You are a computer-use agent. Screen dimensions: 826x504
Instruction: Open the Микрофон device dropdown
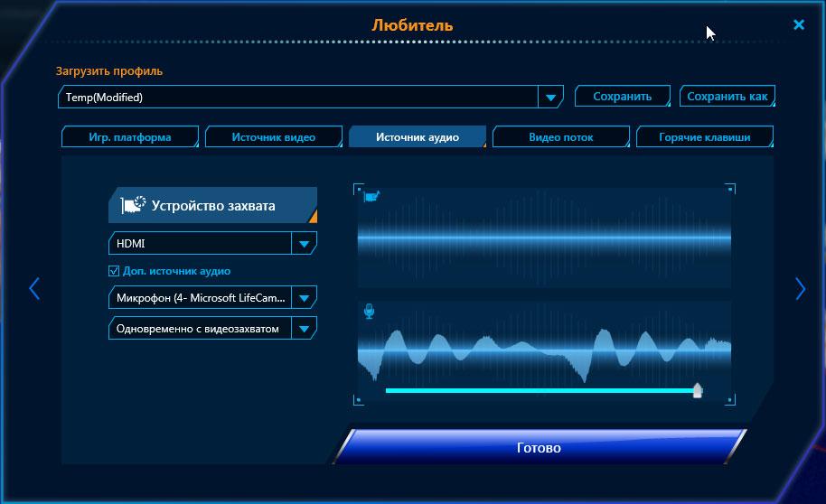click(x=304, y=298)
